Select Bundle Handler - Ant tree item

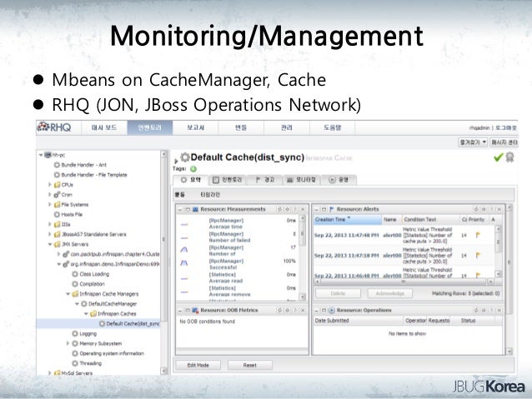[x=83, y=165]
